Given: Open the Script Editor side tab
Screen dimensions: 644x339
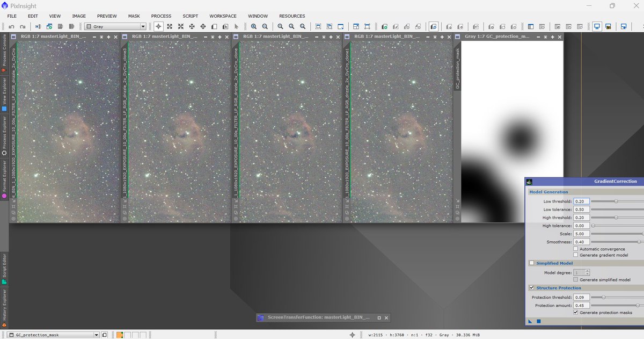Looking at the screenshot, I should tap(4, 269).
